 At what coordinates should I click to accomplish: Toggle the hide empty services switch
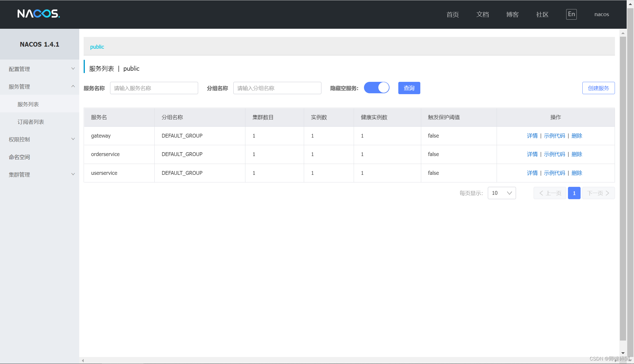[377, 88]
